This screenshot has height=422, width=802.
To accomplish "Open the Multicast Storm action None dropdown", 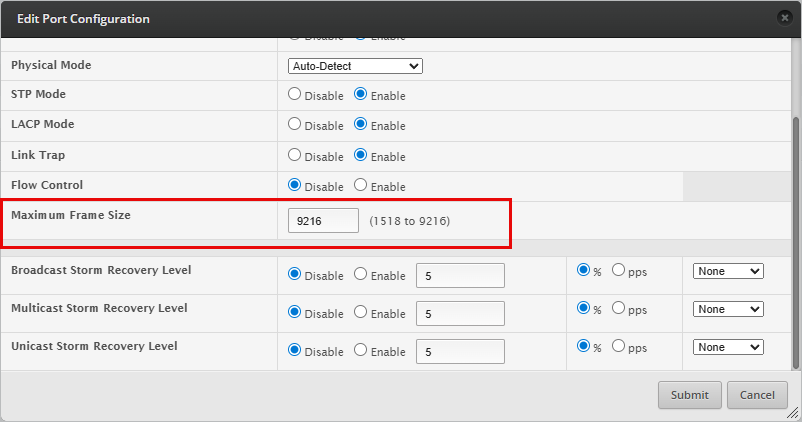I will (728, 309).
